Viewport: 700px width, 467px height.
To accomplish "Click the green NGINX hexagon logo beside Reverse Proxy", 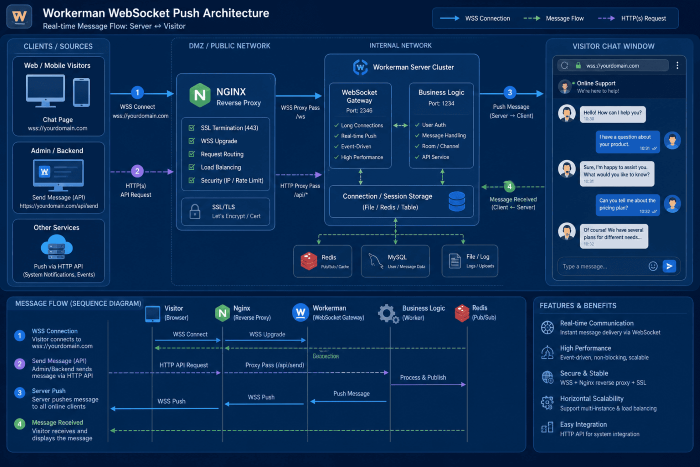I will [x=200, y=95].
